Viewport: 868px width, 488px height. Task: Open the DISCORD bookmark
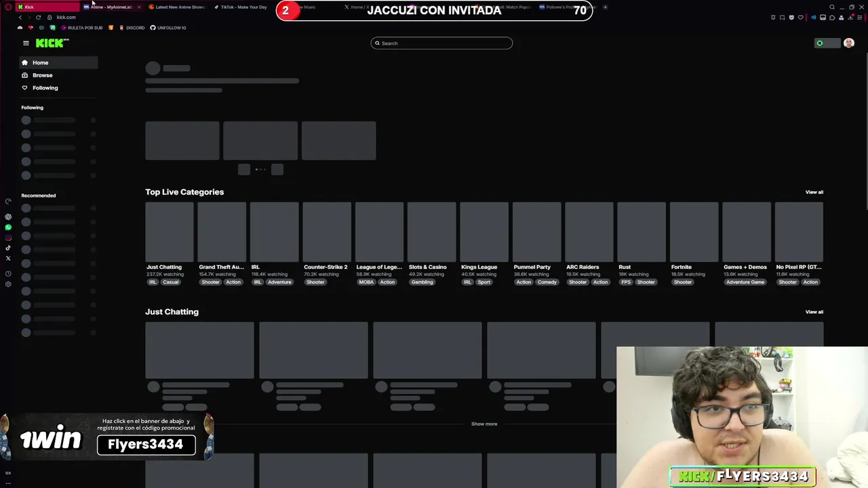tap(132, 28)
